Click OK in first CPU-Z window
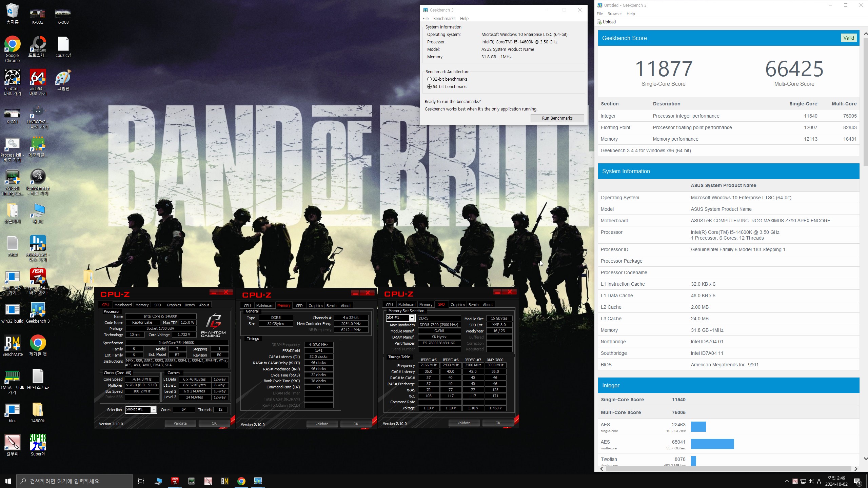This screenshot has height=488, width=868. (x=214, y=423)
